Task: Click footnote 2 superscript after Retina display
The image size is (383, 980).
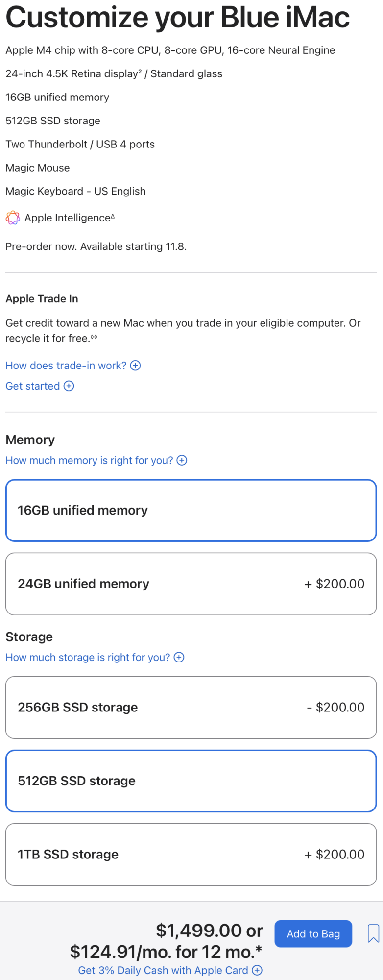Action: (140, 72)
